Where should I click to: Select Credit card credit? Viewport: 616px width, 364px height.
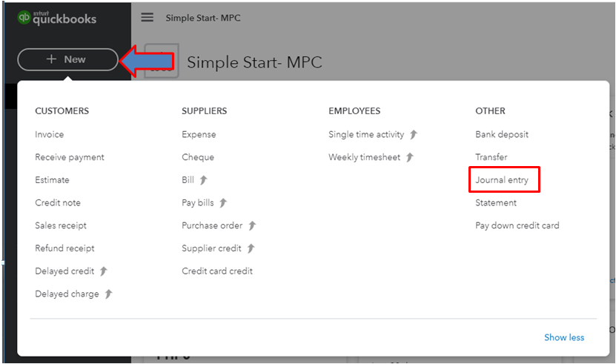tap(217, 271)
